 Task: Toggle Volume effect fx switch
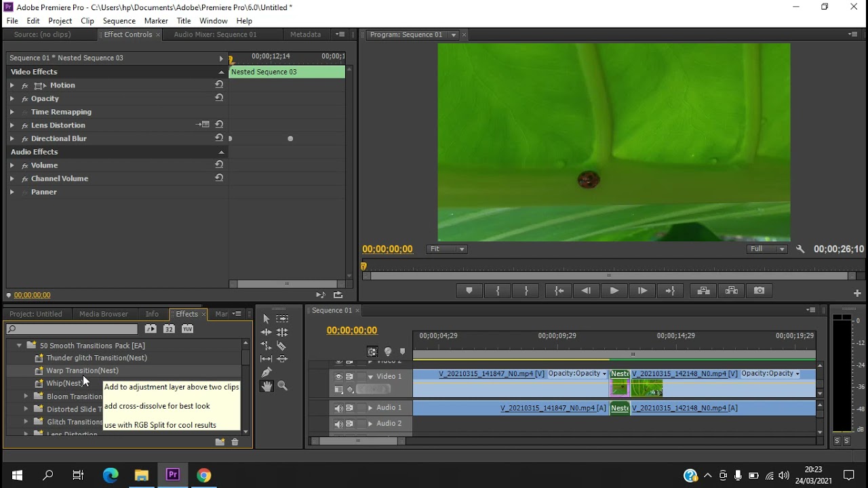pos(25,166)
